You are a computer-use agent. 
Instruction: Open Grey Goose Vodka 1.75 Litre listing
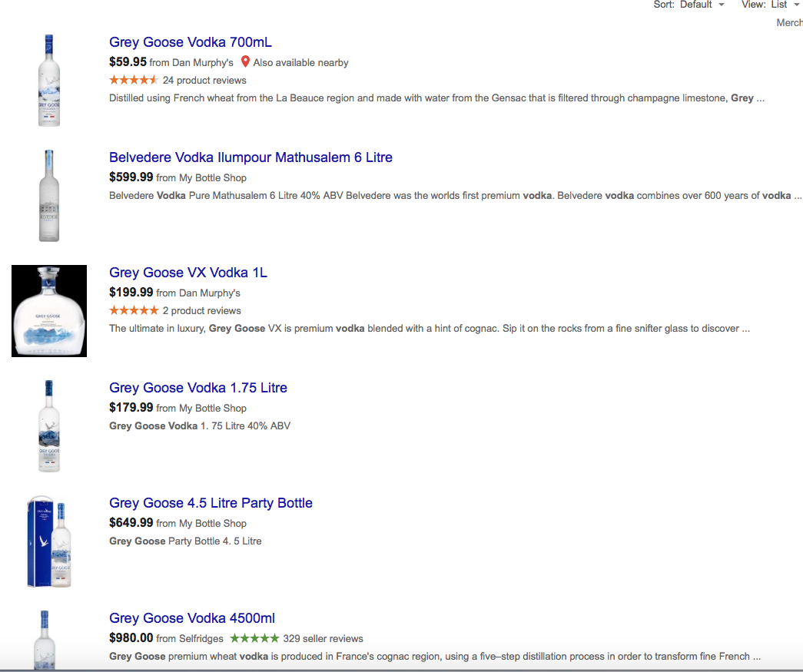(x=197, y=387)
